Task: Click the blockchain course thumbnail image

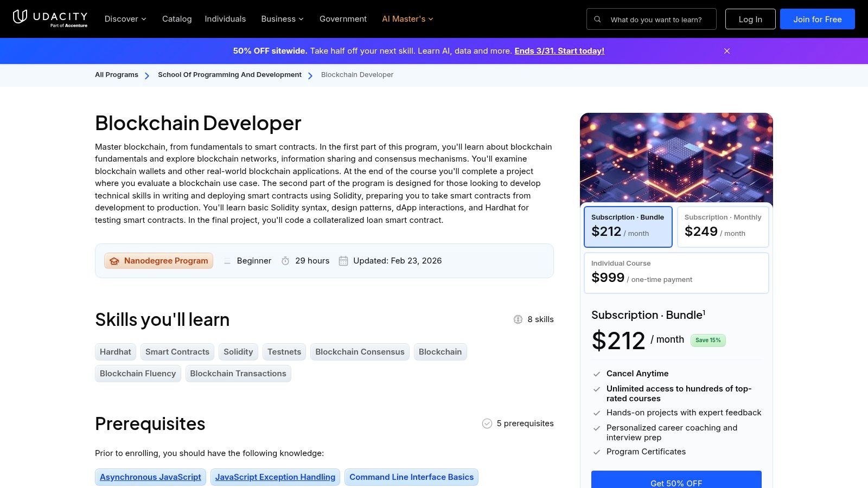Action: click(x=676, y=158)
